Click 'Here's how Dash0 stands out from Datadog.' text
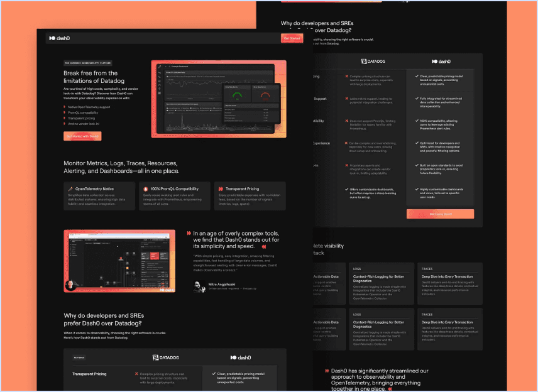538x392 pixels. [96, 338]
